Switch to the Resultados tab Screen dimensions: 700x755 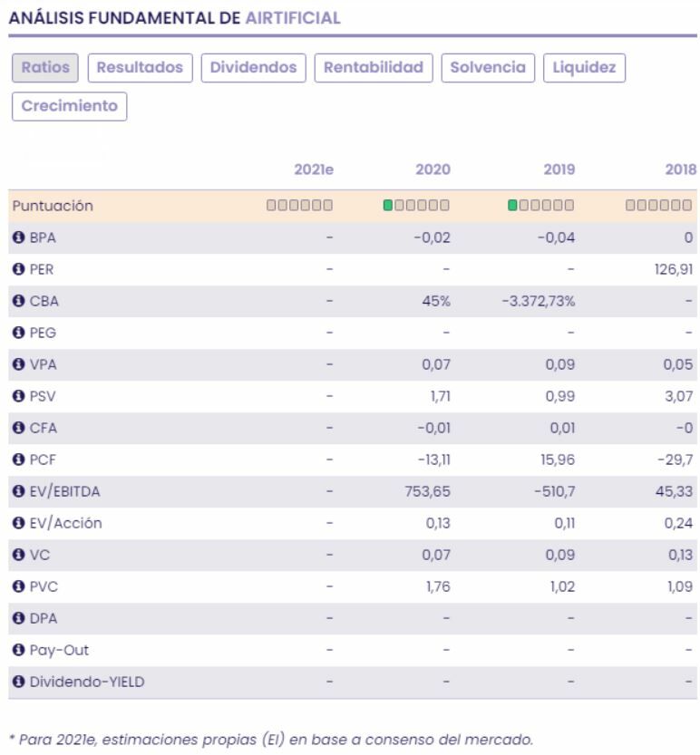pos(140,68)
